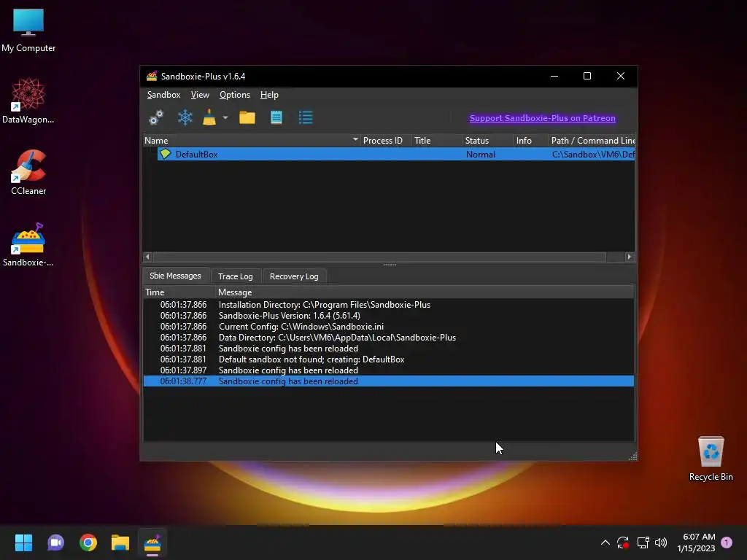The height and width of the screenshot is (560, 747).
Task: Open the clock showing 6:07 AM
Action: (696, 542)
